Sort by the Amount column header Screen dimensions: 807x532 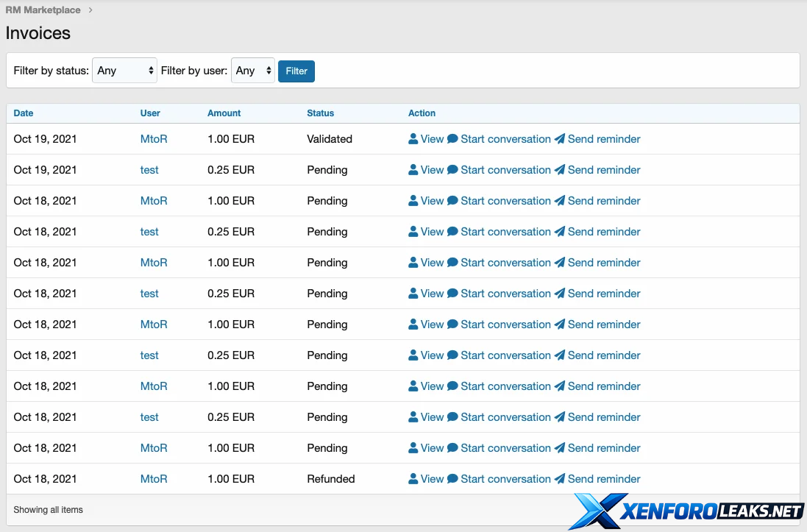[x=224, y=113]
